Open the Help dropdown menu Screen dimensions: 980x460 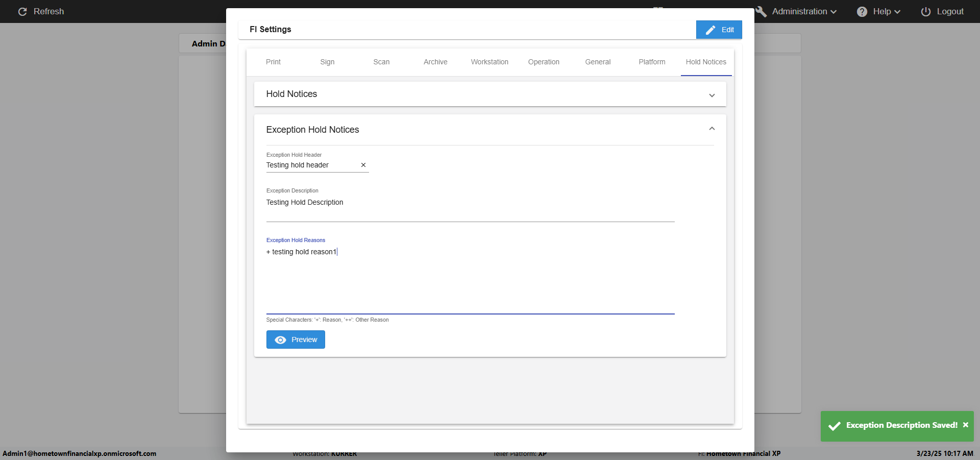pyautogui.click(x=886, y=12)
